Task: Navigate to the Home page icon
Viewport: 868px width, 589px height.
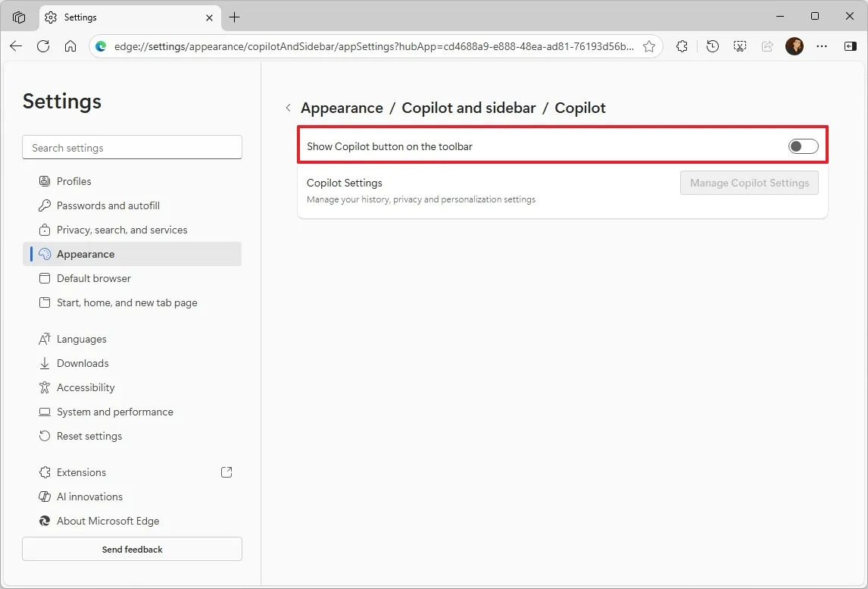Action: [x=70, y=46]
